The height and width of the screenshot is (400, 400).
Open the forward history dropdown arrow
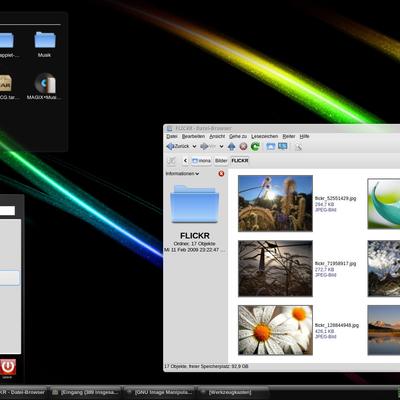coord(221,147)
